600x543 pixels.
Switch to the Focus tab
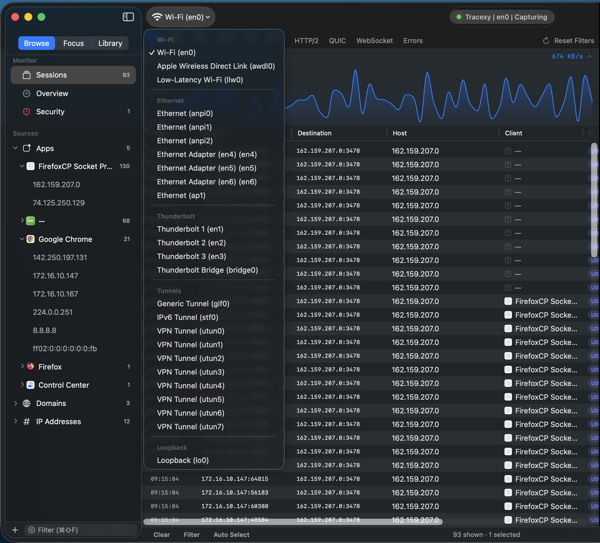pos(73,43)
